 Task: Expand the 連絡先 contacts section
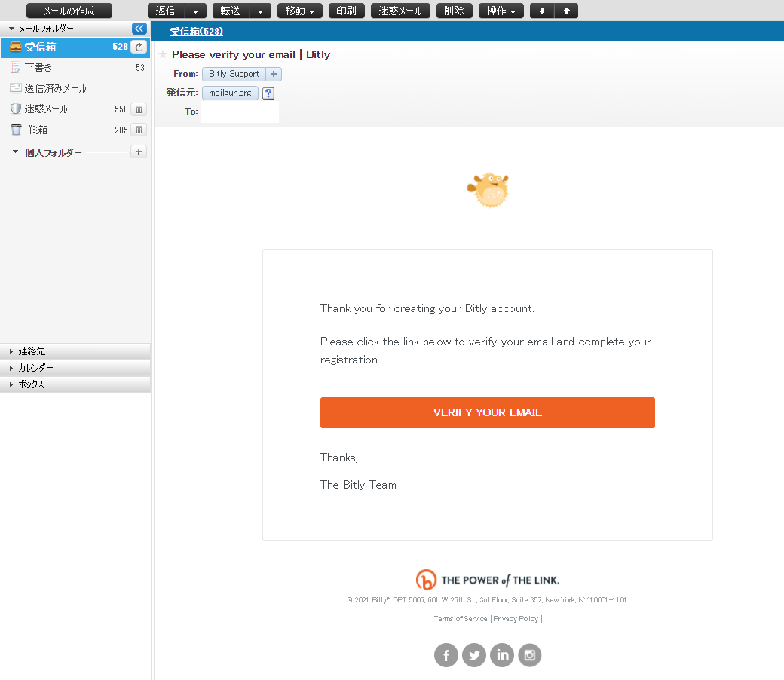[32, 351]
